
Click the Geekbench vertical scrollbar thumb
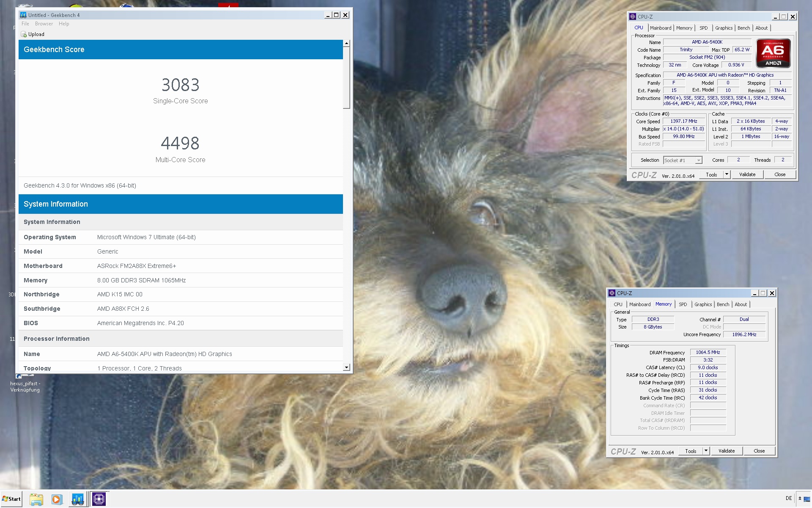tap(346, 77)
